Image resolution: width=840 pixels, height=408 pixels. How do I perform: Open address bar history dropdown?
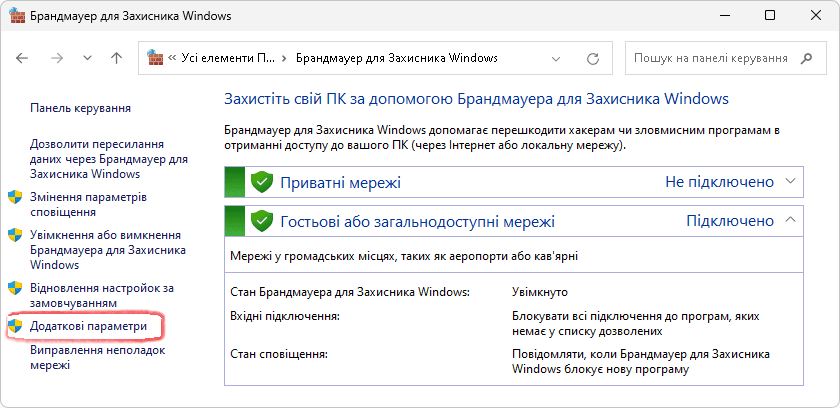pyautogui.click(x=556, y=58)
